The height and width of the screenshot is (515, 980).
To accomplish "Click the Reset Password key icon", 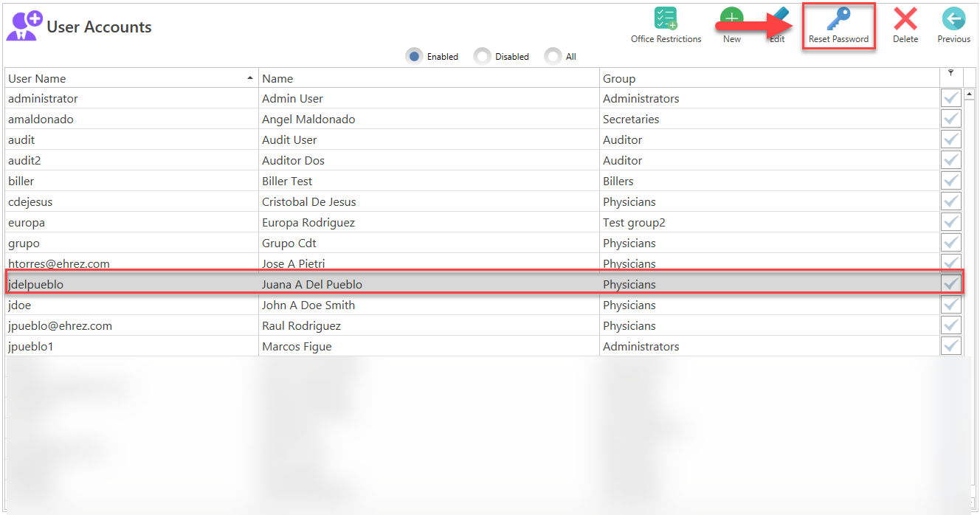I will 838,18.
